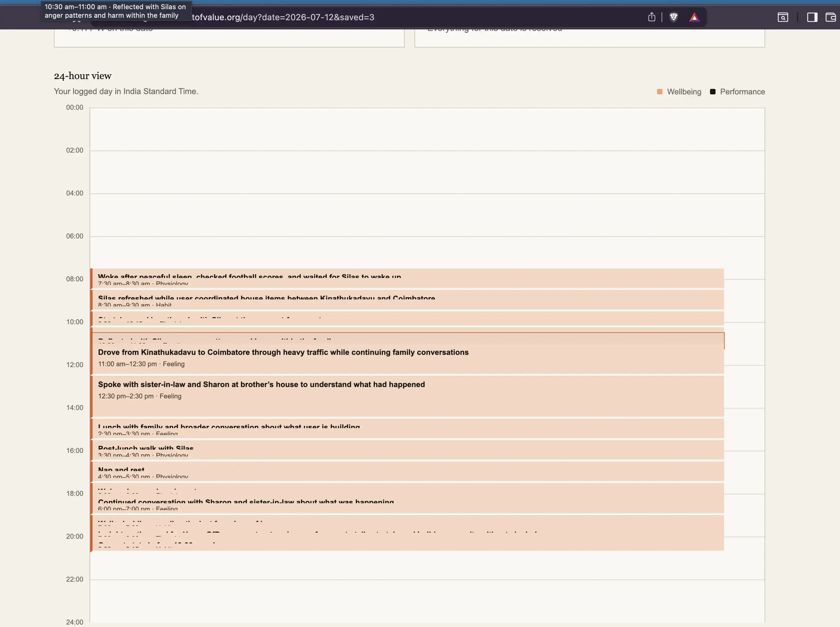The image size is (840, 627).
Task: Click the share icon in address bar
Action: click(651, 17)
